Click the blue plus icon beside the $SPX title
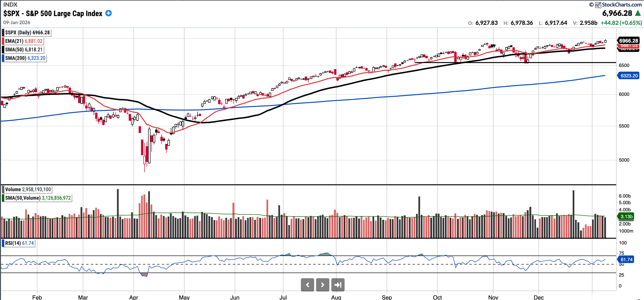The width and height of the screenshot is (644, 300). coord(109,13)
